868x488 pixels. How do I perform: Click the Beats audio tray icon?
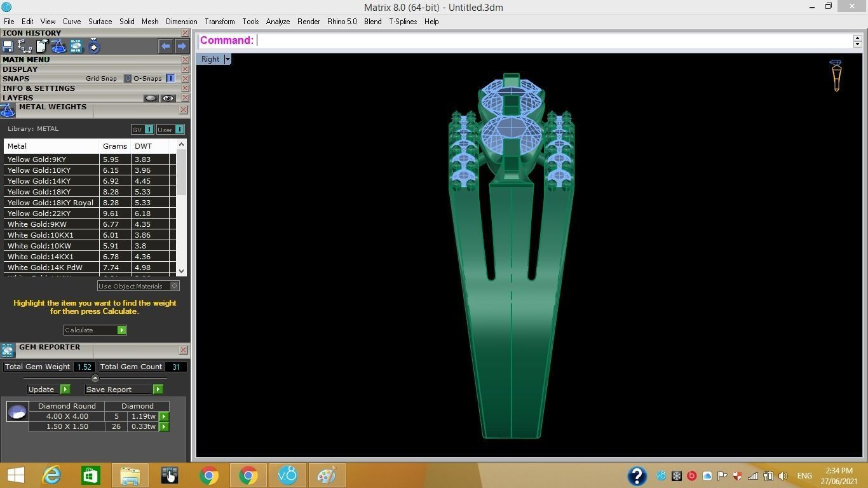[x=691, y=476]
